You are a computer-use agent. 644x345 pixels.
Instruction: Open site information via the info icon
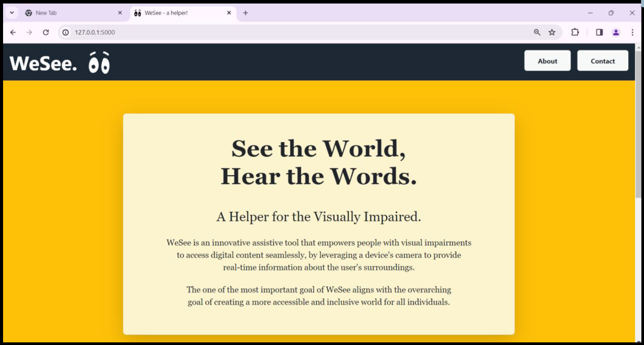66,32
